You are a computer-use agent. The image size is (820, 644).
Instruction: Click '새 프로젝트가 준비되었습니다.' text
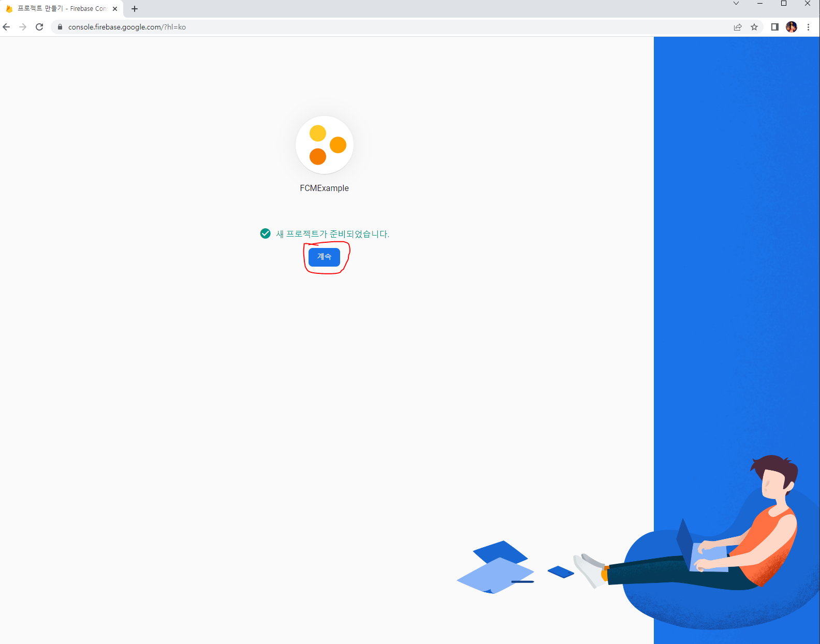click(x=332, y=234)
